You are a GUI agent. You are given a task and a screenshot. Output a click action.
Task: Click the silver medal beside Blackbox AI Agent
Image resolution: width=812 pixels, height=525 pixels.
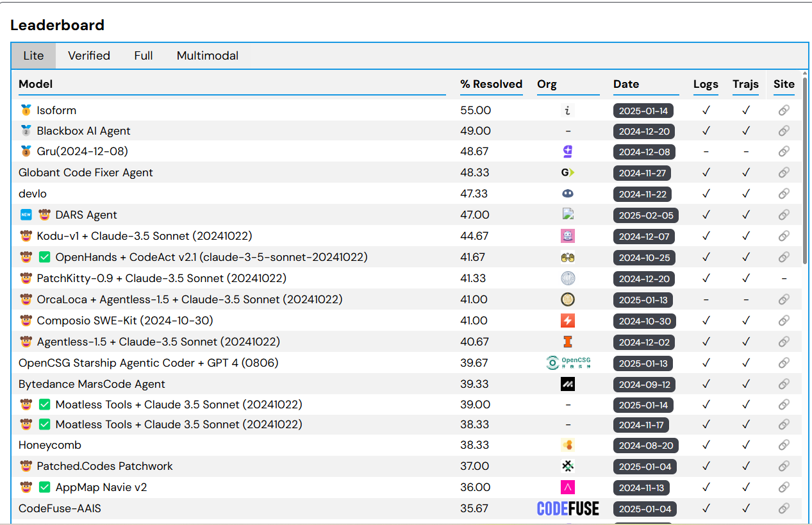click(x=26, y=131)
